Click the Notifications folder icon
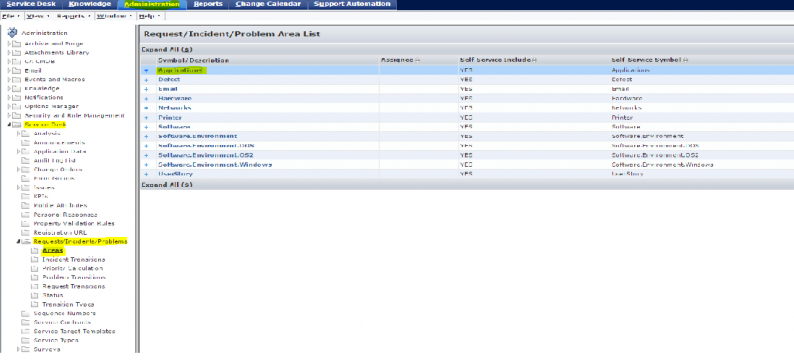The image size is (794, 360). 17,98
